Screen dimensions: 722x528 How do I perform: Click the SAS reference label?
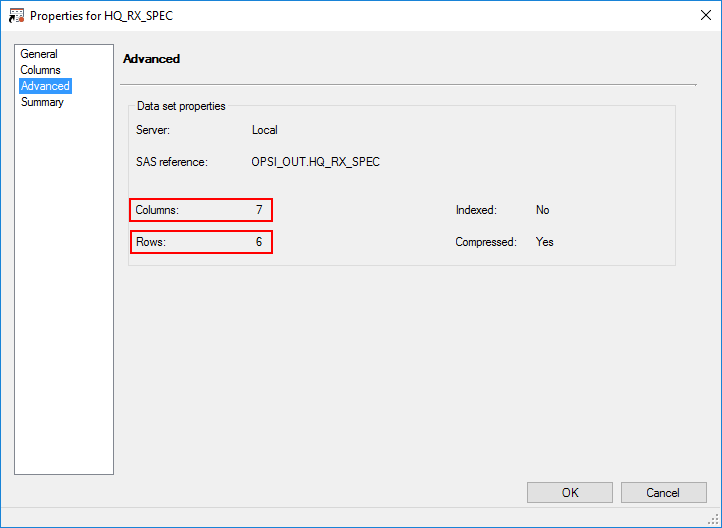pos(171,162)
